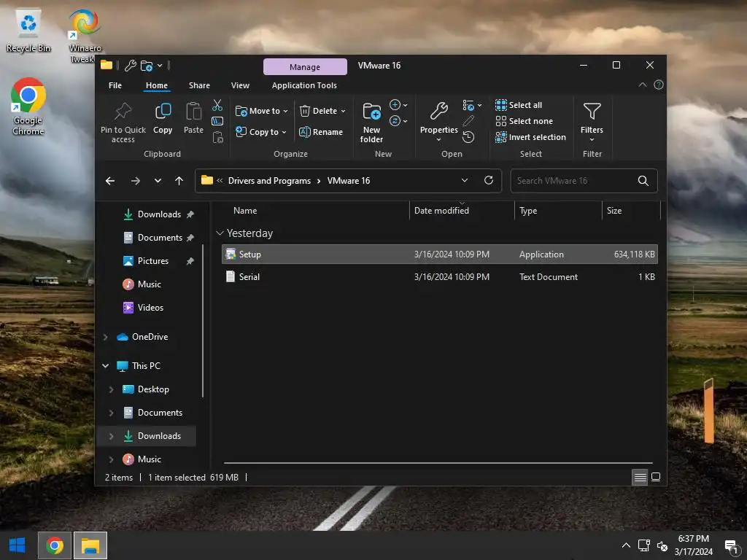Expand Desktop under This PC
The height and width of the screenshot is (560, 747).
point(111,389)
